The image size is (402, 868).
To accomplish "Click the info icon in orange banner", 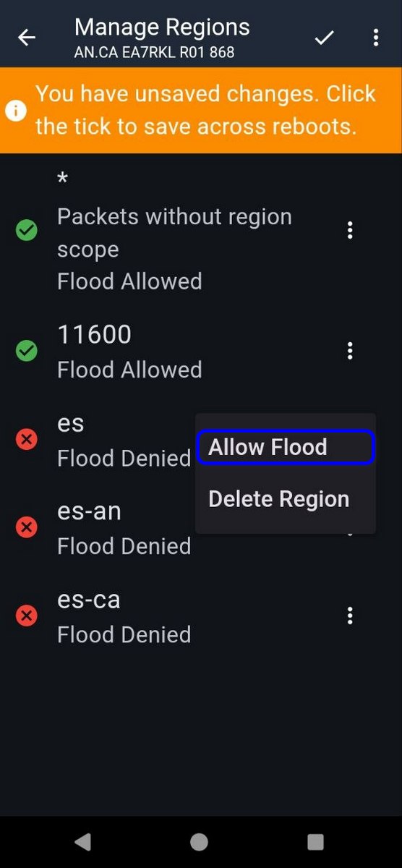I will (x=16, y=111).
